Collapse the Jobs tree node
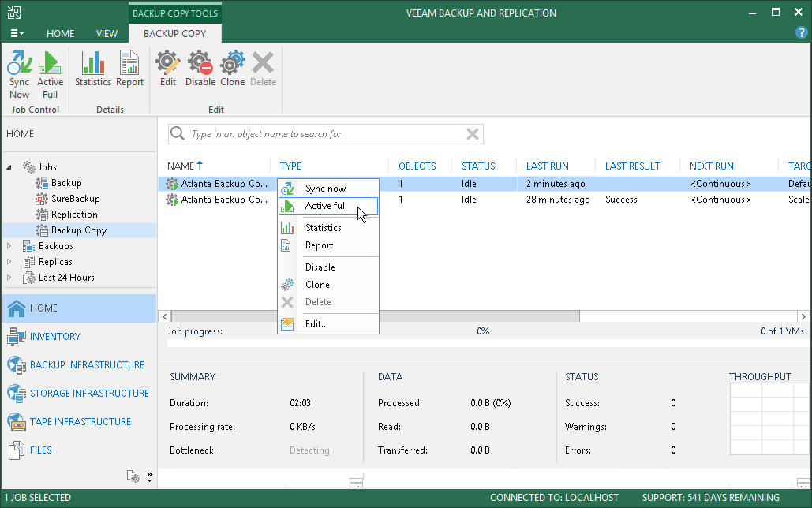 (9, 167)
